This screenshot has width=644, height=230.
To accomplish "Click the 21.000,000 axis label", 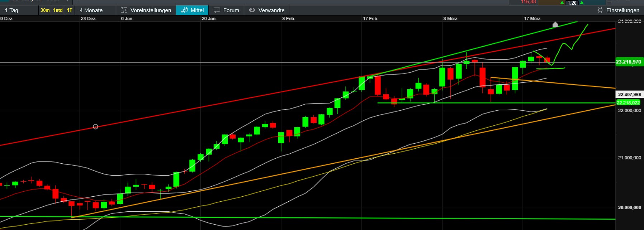I will [x=629, y=158].
